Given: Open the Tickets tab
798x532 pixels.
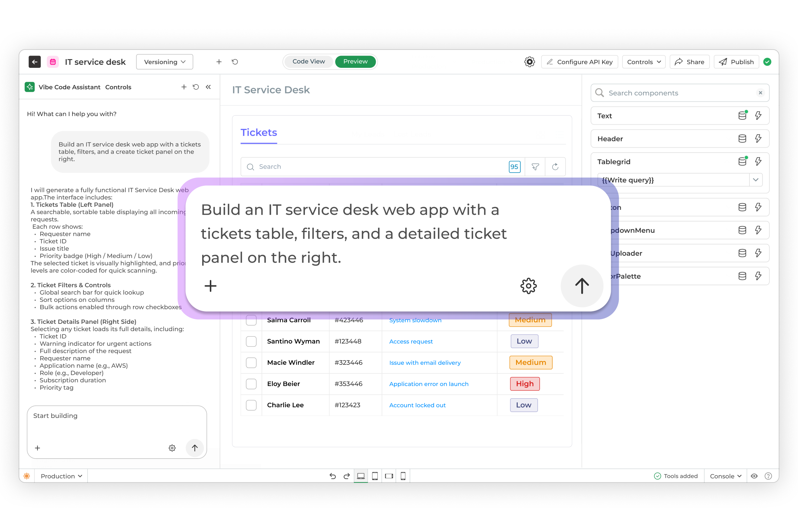Looking at the screenshot, I should click(259, 133).
